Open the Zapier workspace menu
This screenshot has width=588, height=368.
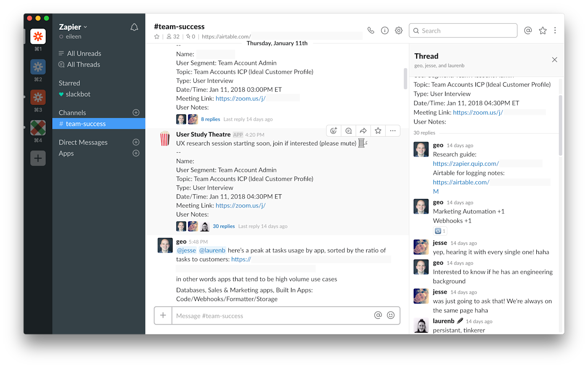(x=73, y=27)
